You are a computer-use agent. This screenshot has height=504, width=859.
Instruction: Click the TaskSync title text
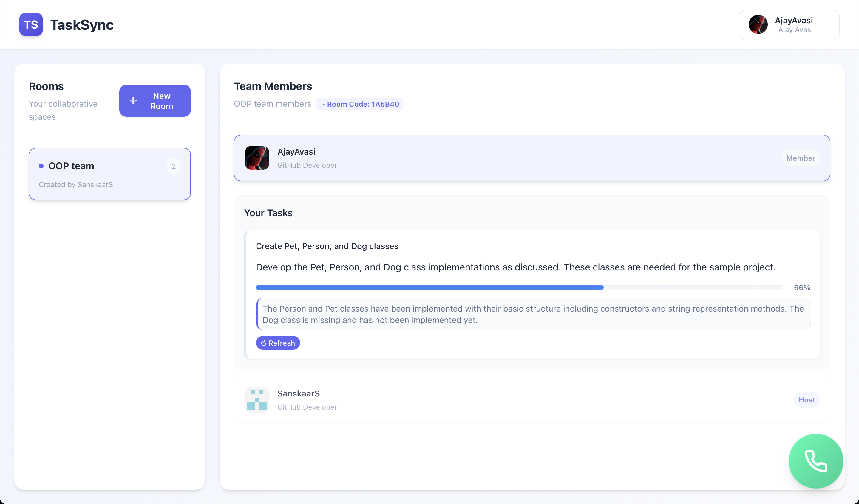(82, 25)
